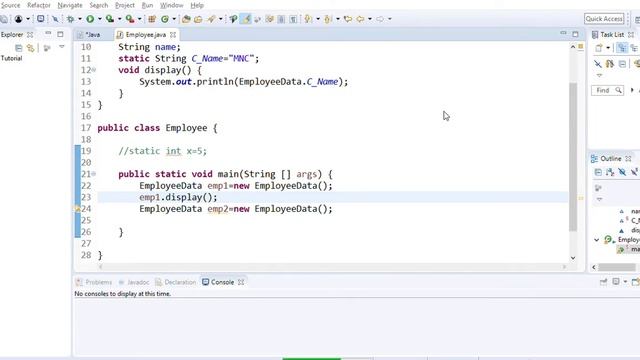Click the Open Console icon in Console view
Image resolution: width=640 pixels, height=360 pixels.
click(635, 282)
